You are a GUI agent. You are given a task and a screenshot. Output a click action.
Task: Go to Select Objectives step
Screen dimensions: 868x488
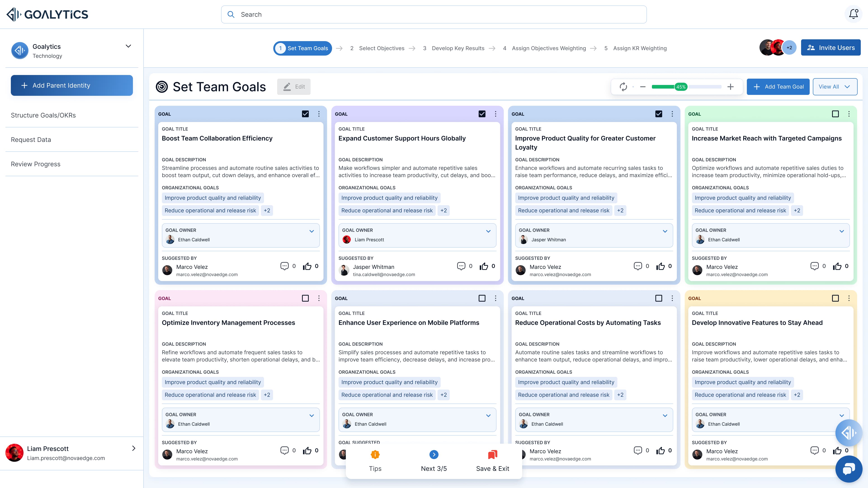coord(377,48)
